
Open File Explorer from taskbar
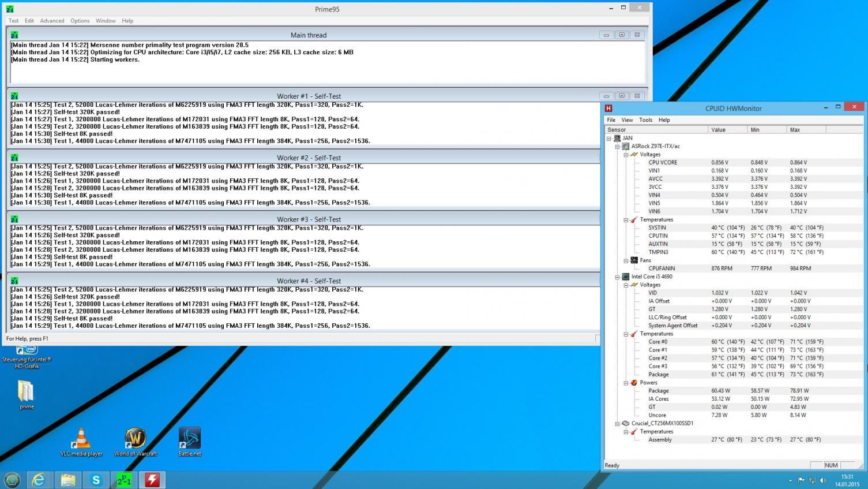coord(67,480)
